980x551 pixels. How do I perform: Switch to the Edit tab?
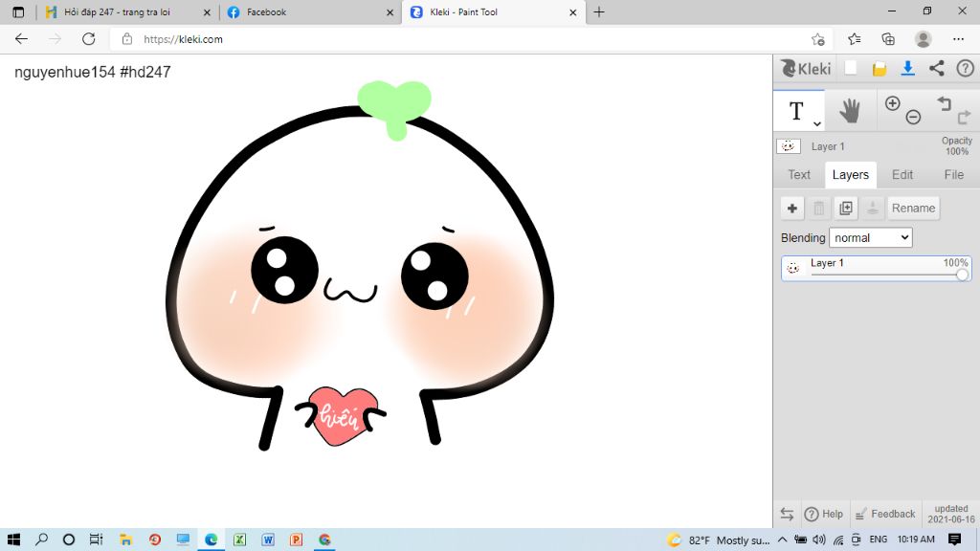pyautogui.click(x=902, y=175)
